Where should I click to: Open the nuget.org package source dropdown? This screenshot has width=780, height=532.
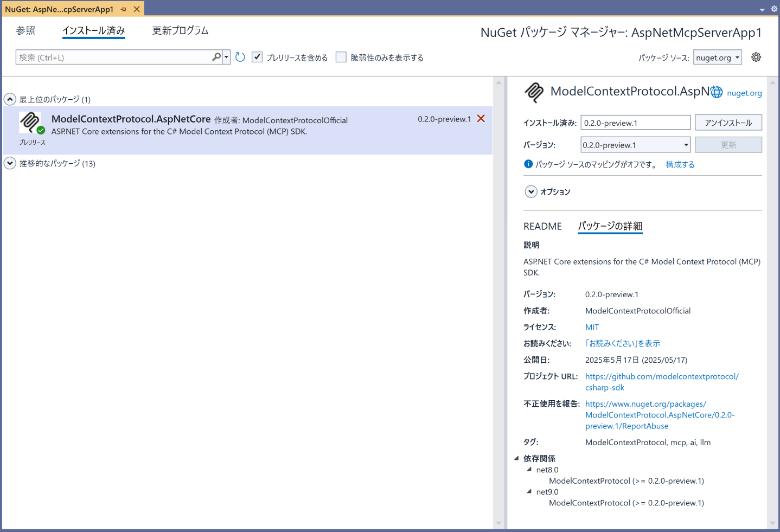(x=718, y=57)
